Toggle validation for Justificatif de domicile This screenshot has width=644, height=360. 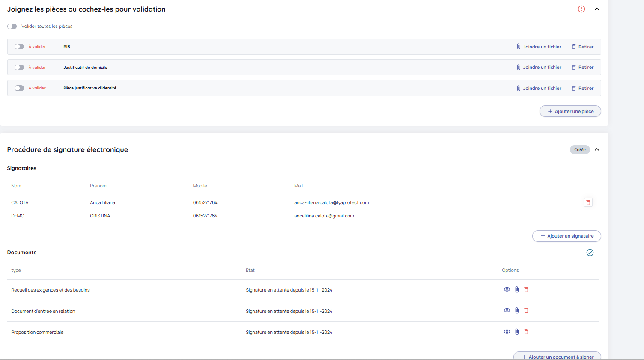pyautogui.click(x=19, y=68)
